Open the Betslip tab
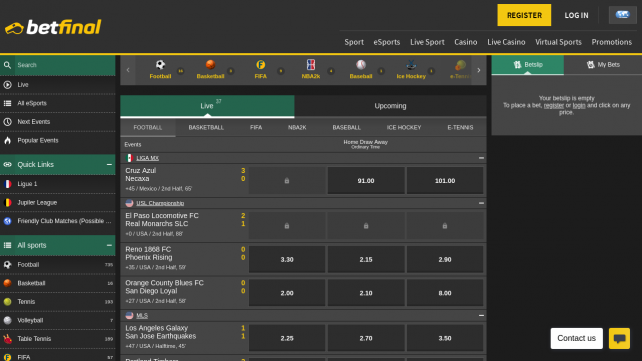 528,65
